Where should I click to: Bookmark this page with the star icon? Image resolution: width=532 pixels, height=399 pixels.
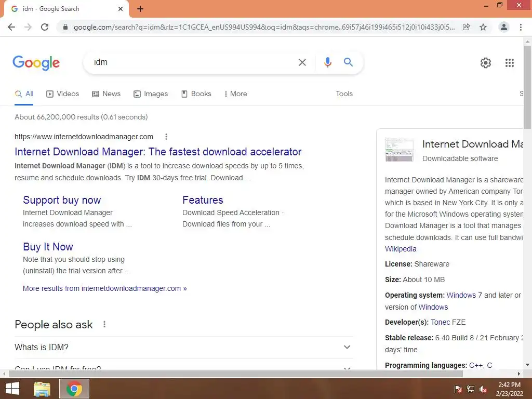(x=483, y=27)
